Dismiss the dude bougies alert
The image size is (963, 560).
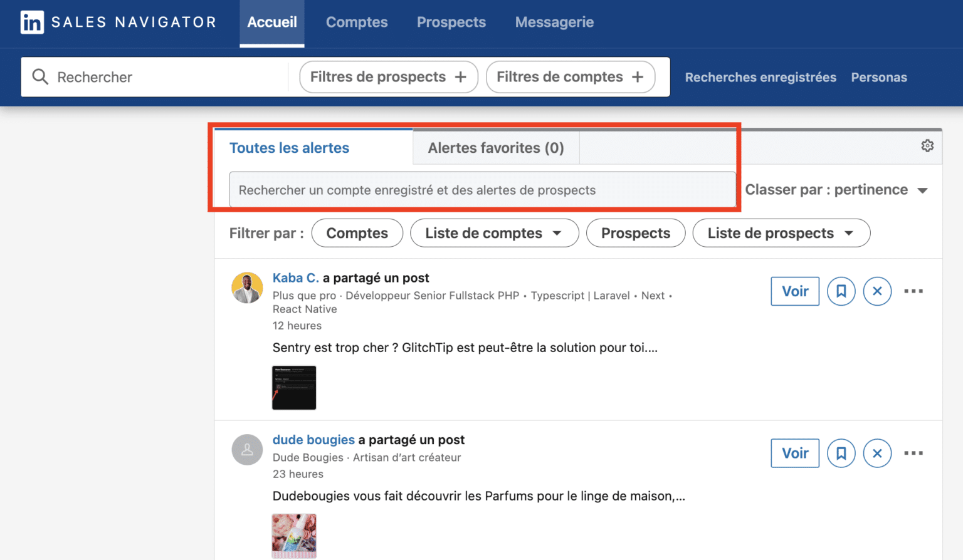click(x=877, y=453)
